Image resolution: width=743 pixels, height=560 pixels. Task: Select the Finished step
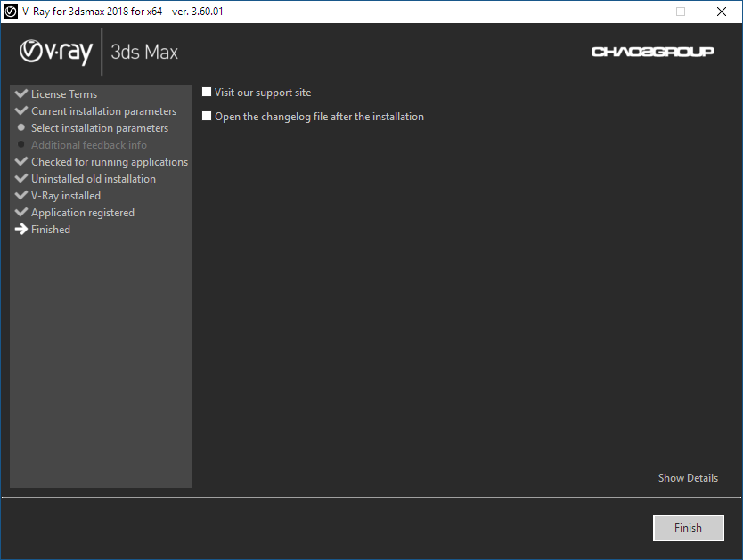(51, 230)
